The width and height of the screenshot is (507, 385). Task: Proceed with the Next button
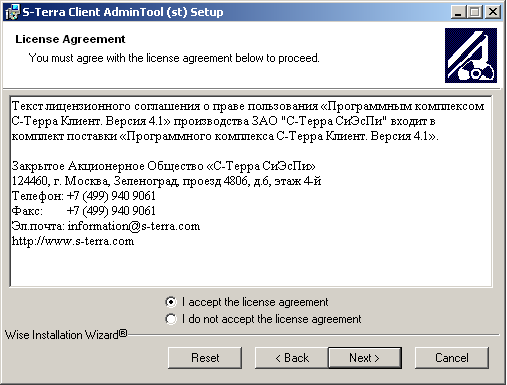(x=365, y=358)
